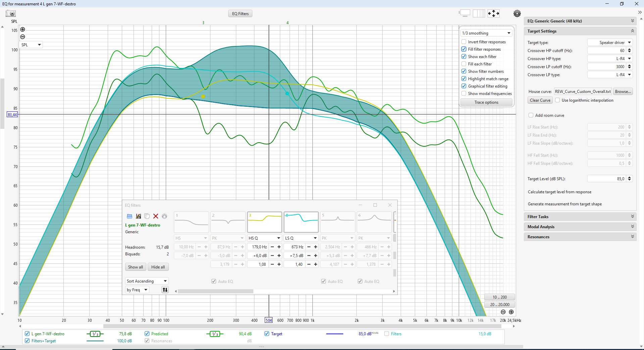
Task: Click Show all filters button
Action: tap(136, 267)
